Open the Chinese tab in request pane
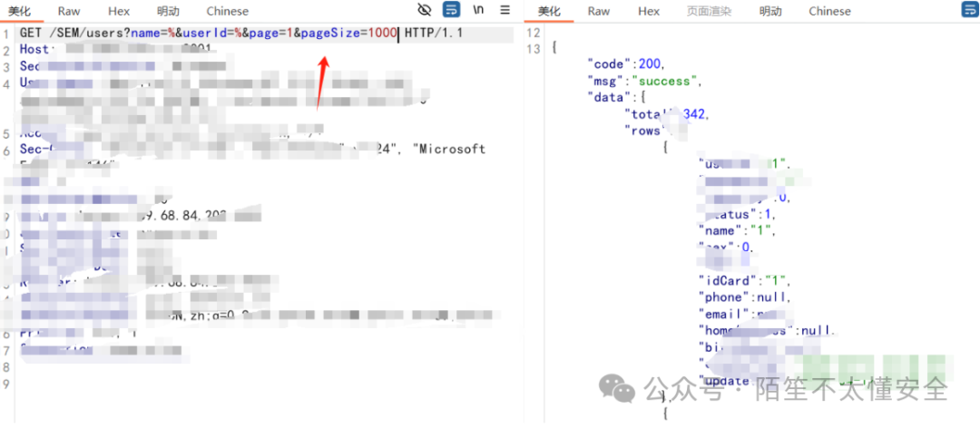 228,11
